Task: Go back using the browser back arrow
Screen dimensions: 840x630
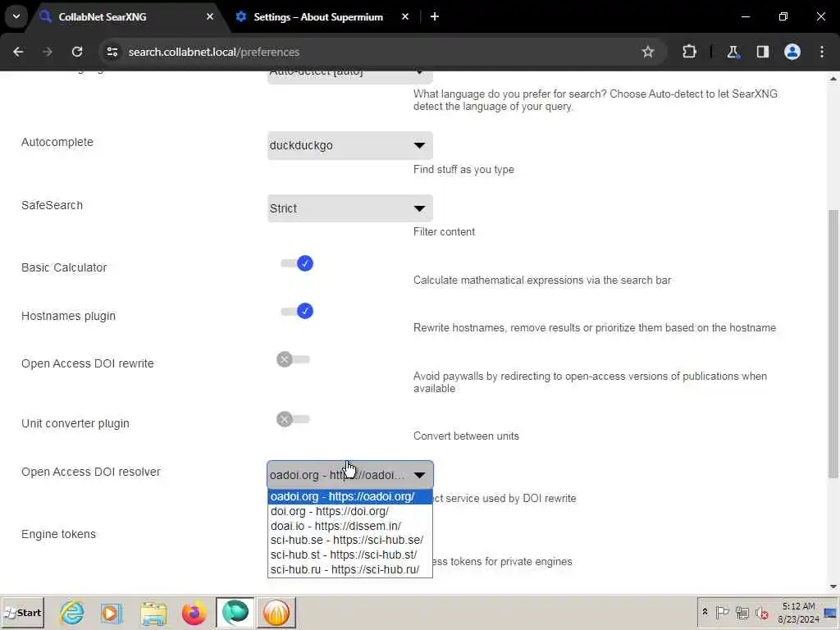Action: pyautogui.click(x=18, y=52)
